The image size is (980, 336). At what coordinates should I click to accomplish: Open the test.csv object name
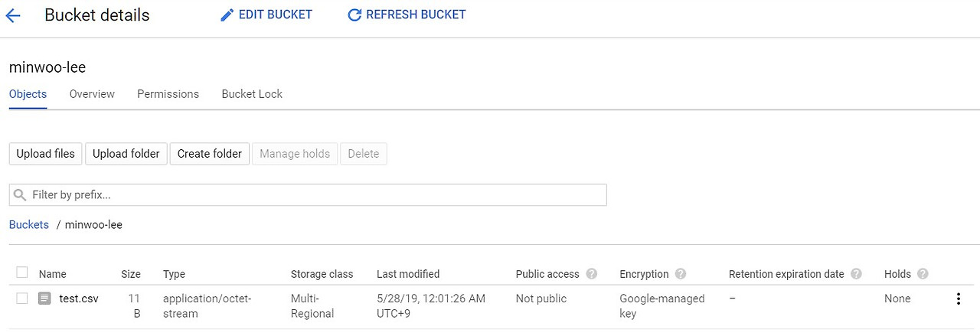coord(79,298)
